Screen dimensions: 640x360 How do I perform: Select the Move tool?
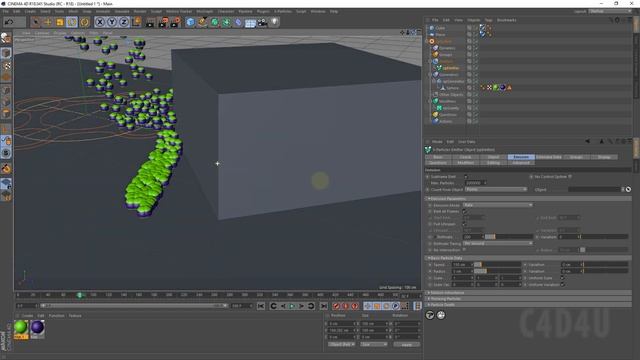(x=48, y=22)
